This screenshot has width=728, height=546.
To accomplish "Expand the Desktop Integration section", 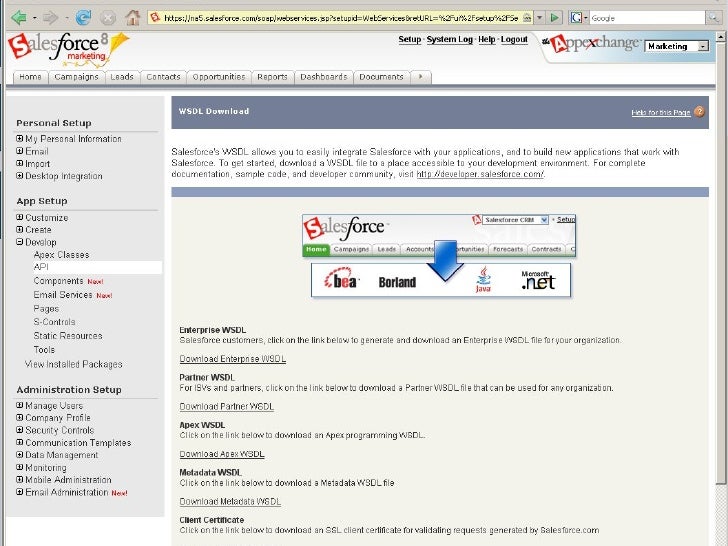I will pyautogui.click(x=20, y=176).
